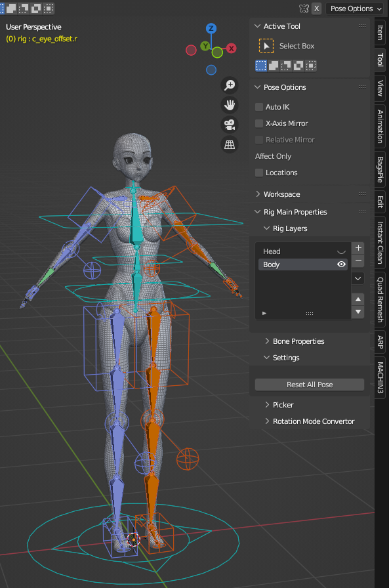Image resolution: width=389 pixels, height=588 pixels.
Task: Expand the rig layers list filter triangle
Action: [264, 313]
